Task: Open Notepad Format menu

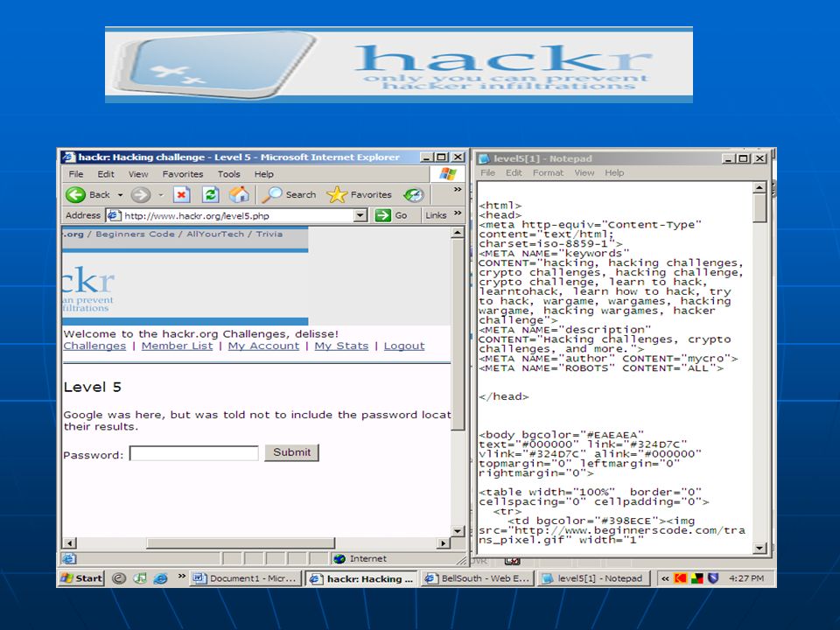Action: (548, 172)
